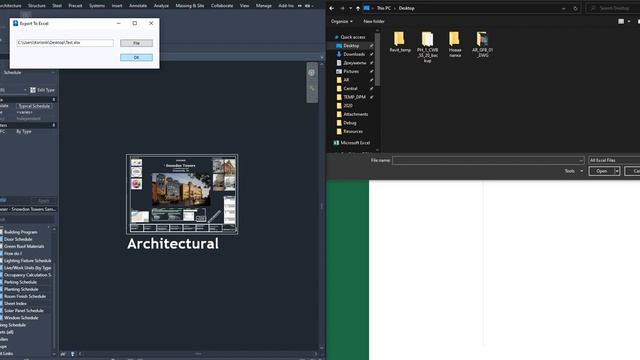
Task: Click New folder in the file dialog
Action: (374, 21)
